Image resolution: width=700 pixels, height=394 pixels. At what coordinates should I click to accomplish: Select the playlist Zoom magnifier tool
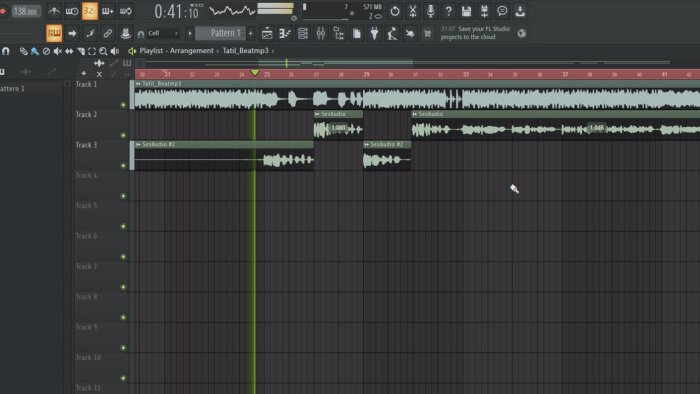(103, 51)
